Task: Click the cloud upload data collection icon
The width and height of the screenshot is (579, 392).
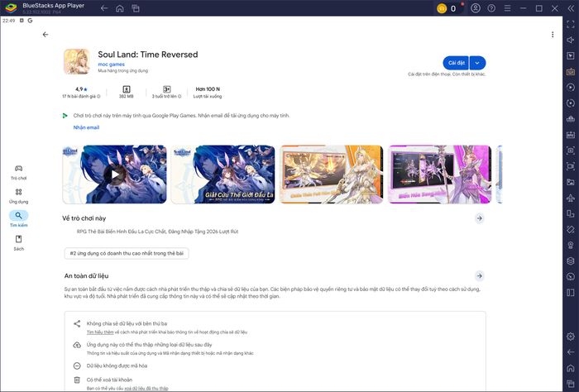Action: point(77,345)
